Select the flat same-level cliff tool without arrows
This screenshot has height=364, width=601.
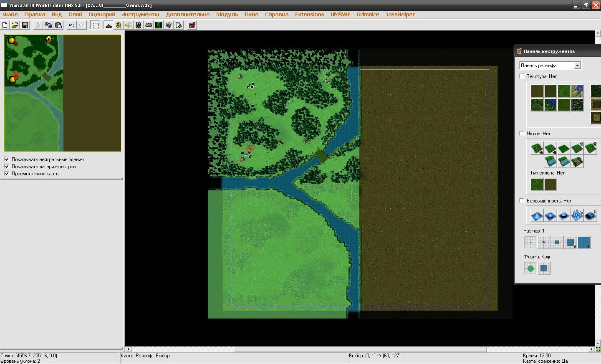point(564,148)
